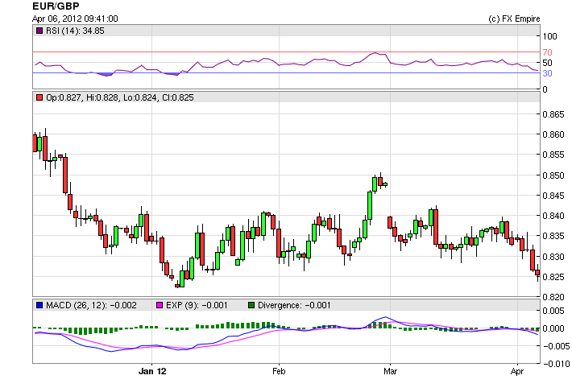
Task: Click the Apr date axis label
Action: click(517, 372)
